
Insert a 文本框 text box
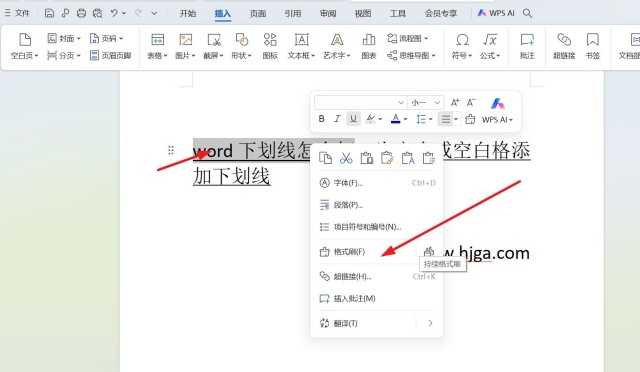pyautogui.click(x=301, y=46)
